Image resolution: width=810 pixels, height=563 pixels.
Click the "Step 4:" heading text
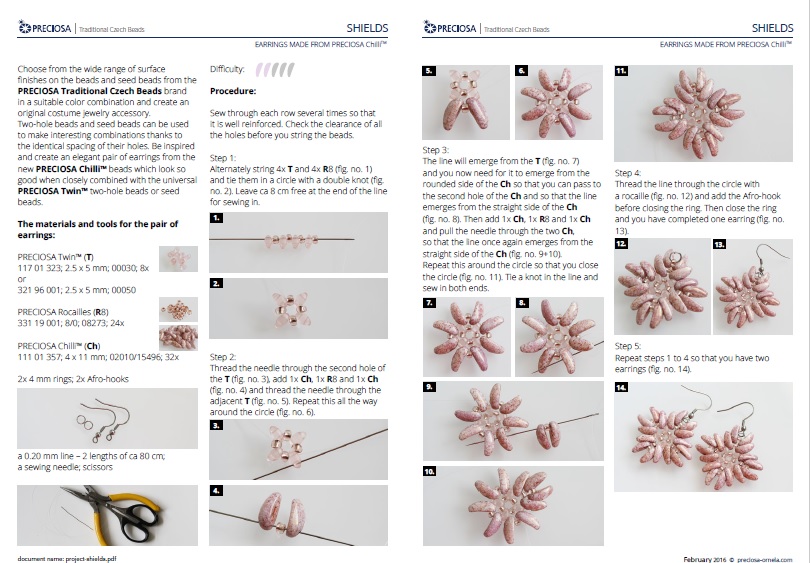tap(628, 173)
